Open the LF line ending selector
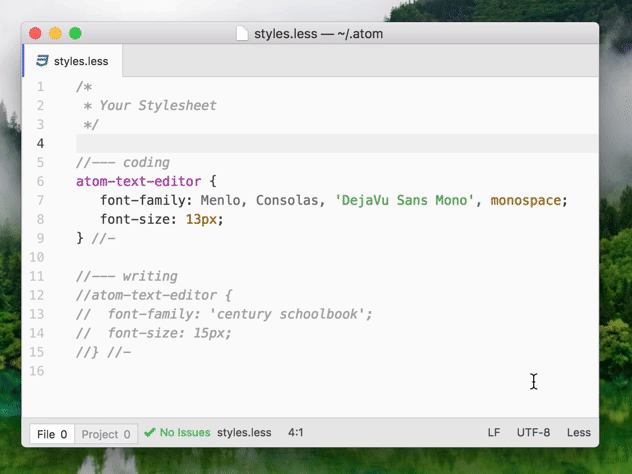 [494, 432]
